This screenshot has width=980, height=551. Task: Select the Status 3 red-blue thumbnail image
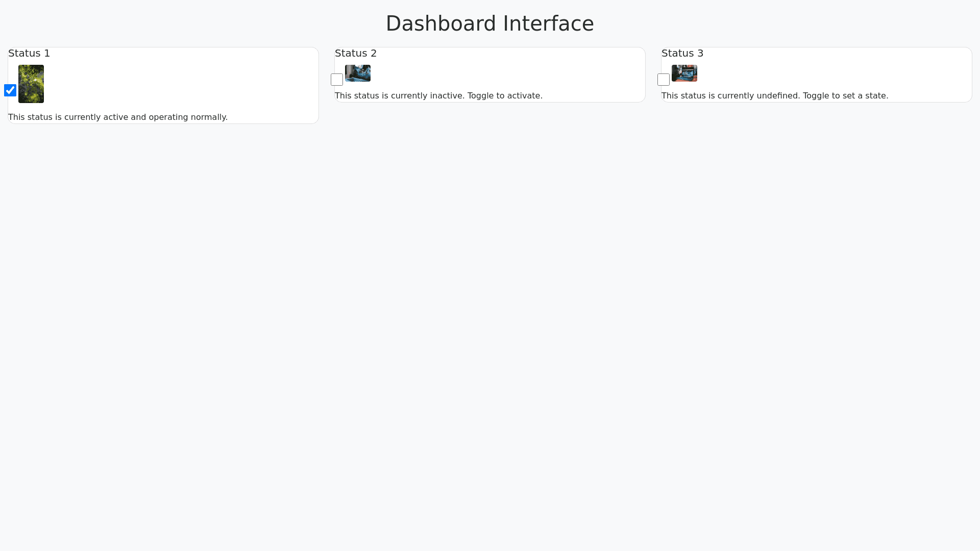(684, 73)
